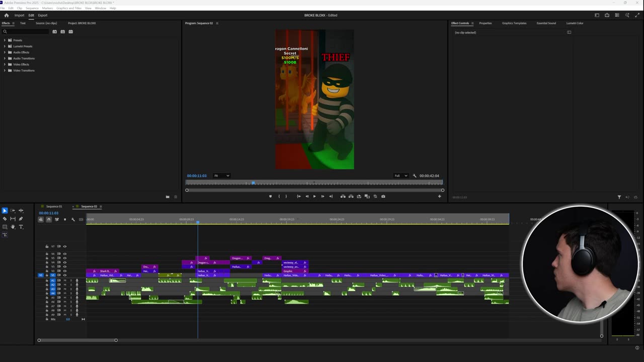The height and width of the screenshot is (362, 644).
Task: Mute audio track A1
Action: click(65, 281)
